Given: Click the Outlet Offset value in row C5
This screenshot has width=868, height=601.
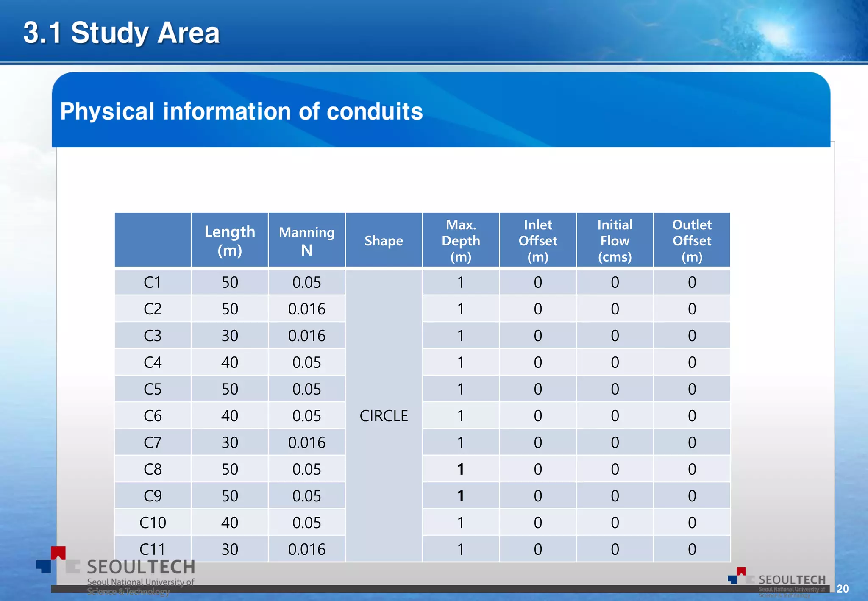Looking at the screenshot, I should coord(692,389).
